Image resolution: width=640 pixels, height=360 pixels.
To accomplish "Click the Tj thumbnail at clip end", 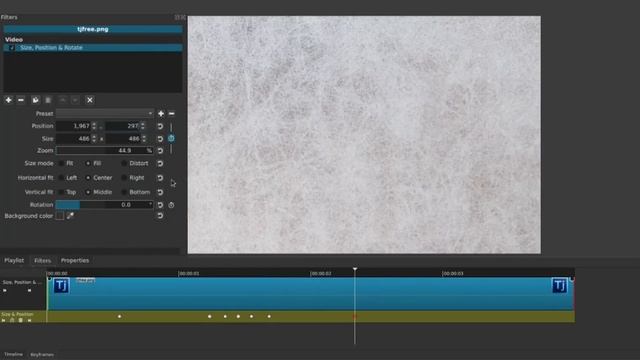I will pyautogui.click(x=560, y=285).
